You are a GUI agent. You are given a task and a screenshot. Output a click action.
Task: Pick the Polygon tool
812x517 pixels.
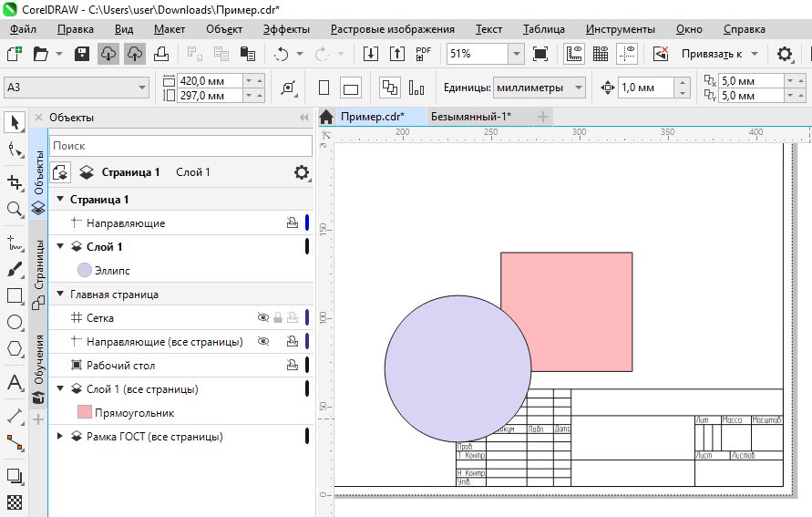click(14, 348)
